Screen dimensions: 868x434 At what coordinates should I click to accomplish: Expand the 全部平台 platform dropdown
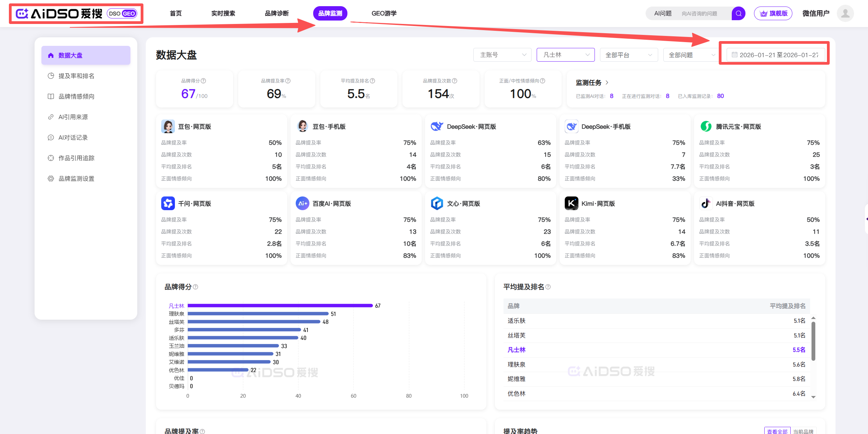629,55
